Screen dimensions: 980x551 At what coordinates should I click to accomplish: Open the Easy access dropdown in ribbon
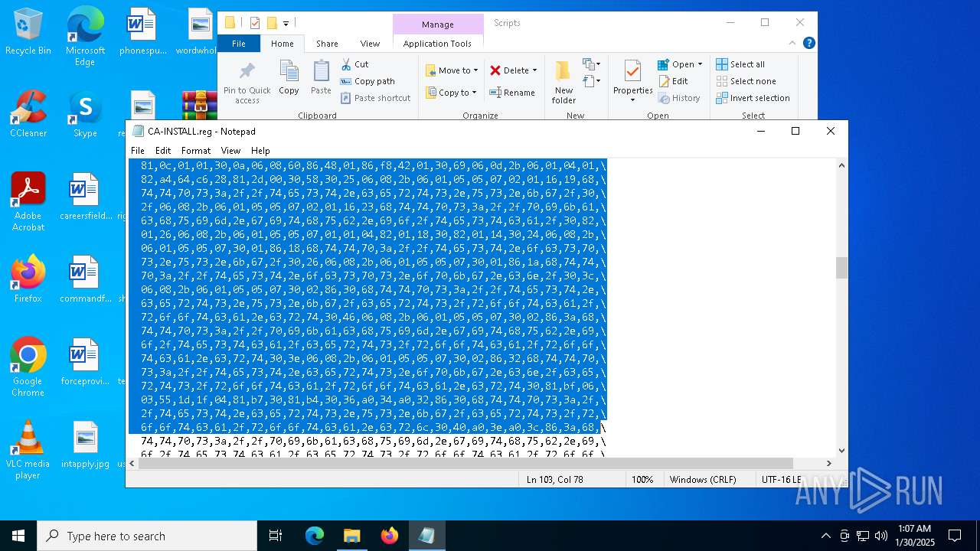click(591, 81)
